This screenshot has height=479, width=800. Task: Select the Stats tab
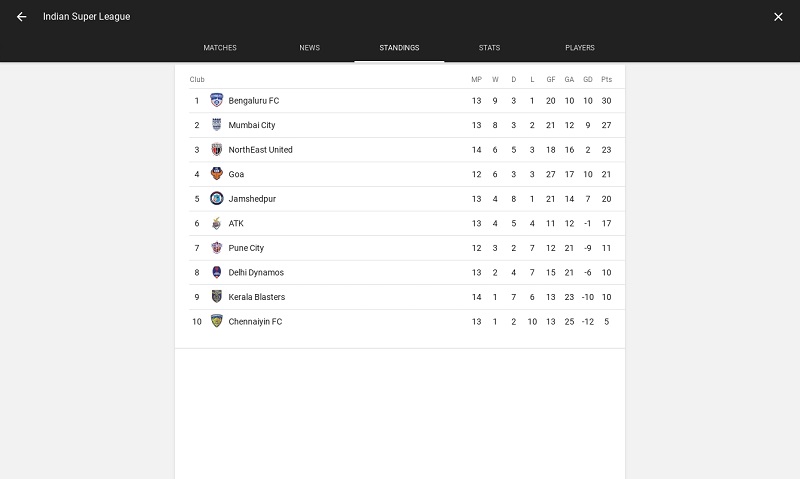pyautogui.click(x=489, y=47)
